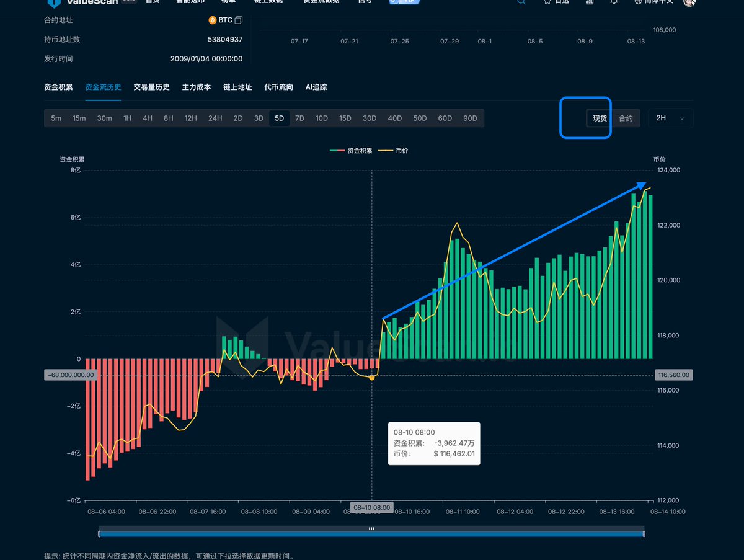Set the range to 24H

(x=215, y=118)
